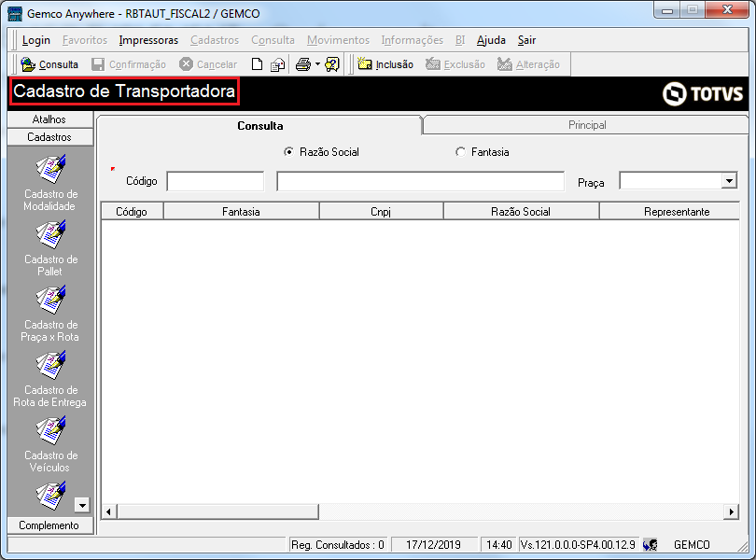Click the TOTVS logo
756x560 pixels.
tap(703, 93)
